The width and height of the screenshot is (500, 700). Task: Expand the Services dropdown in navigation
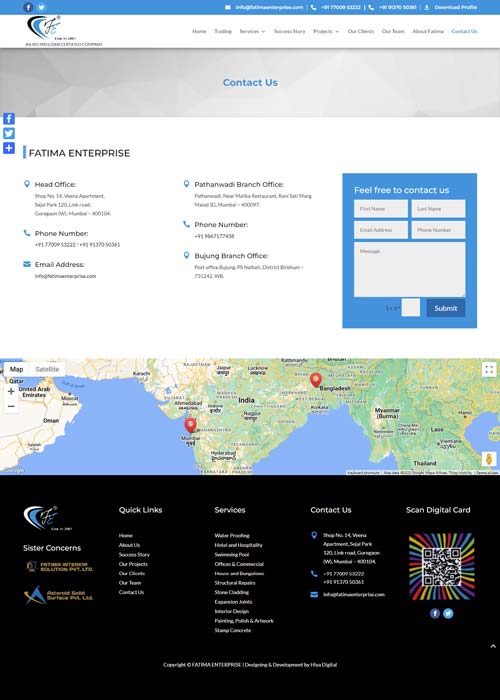pos(252,31)
